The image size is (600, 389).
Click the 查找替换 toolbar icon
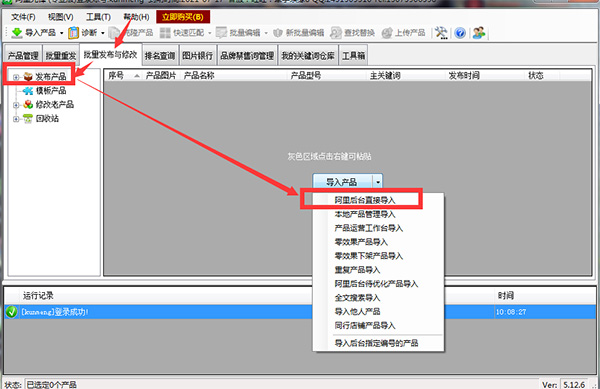click(336, 33)
